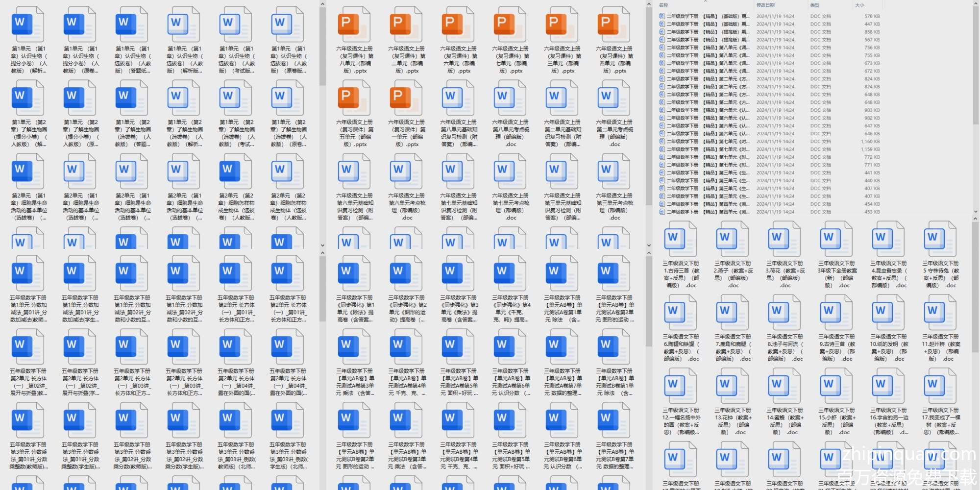This screenshot has width=980, height=490.
Task: Pick the 8.池子与河流 Word document icon
Action: (784, 312)
